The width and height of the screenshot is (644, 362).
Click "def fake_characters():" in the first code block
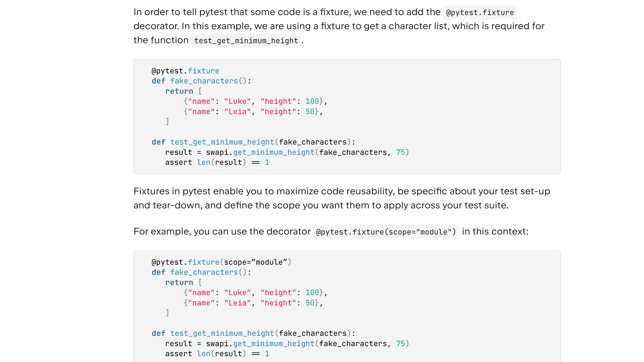[x=201, y=81]
